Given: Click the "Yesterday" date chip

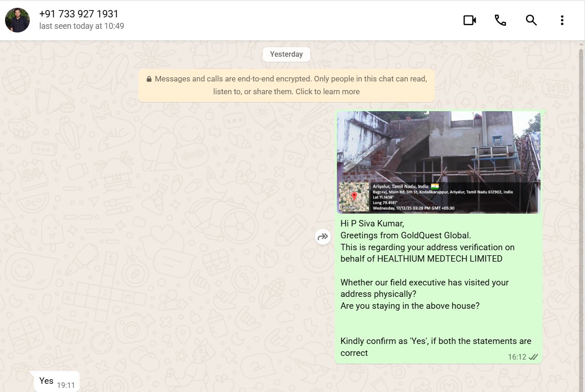Looking at the screenshot, I should (286, 54).
